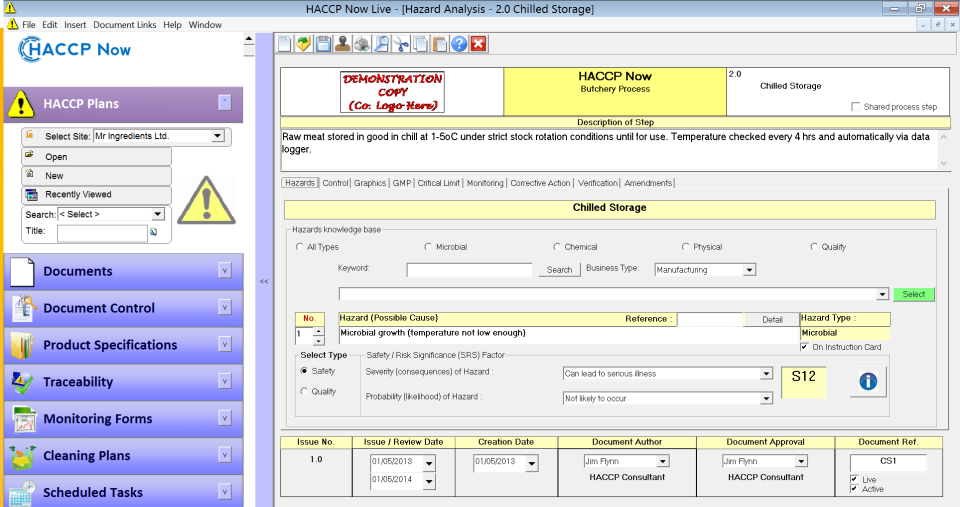Click the Traceability icon
This screenshot has height=507, width=960.
[x=22, y=382]
